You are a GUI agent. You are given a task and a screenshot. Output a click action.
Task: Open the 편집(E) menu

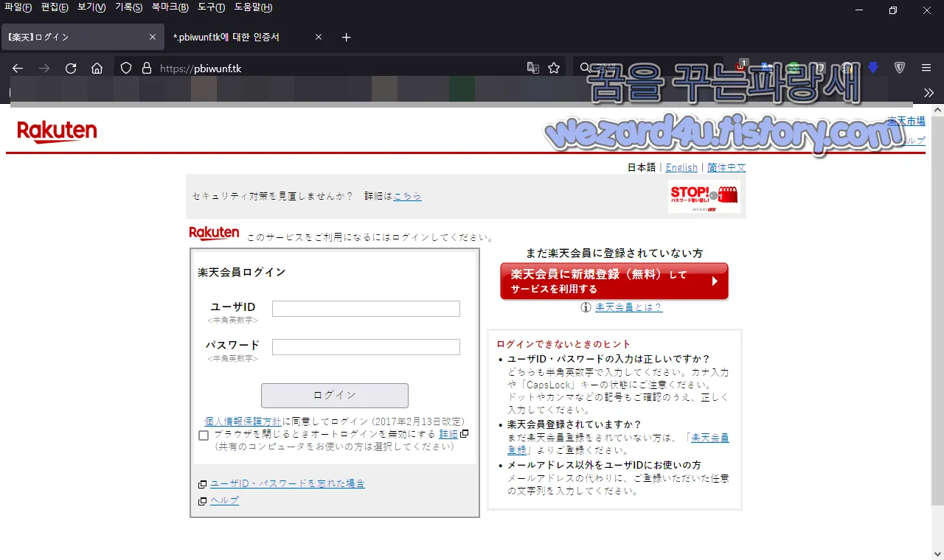(55, 7)
